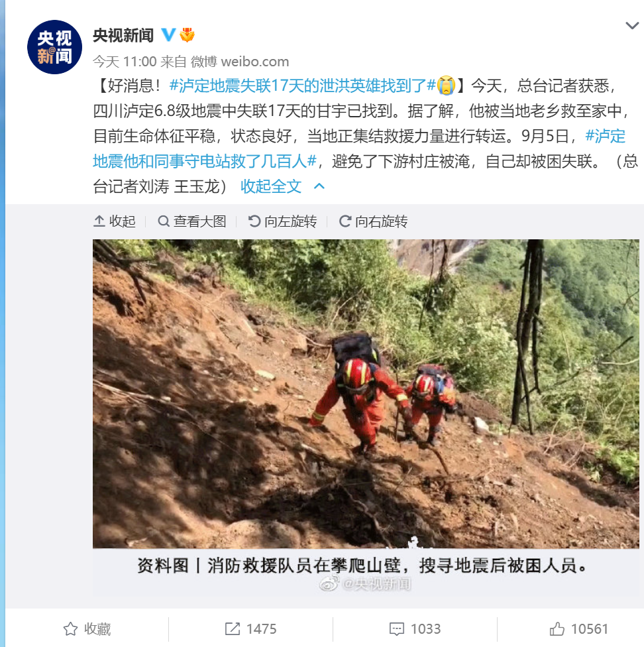Repost using the share icon 1475
Viewport: 644px width, 647px height.
250,629
